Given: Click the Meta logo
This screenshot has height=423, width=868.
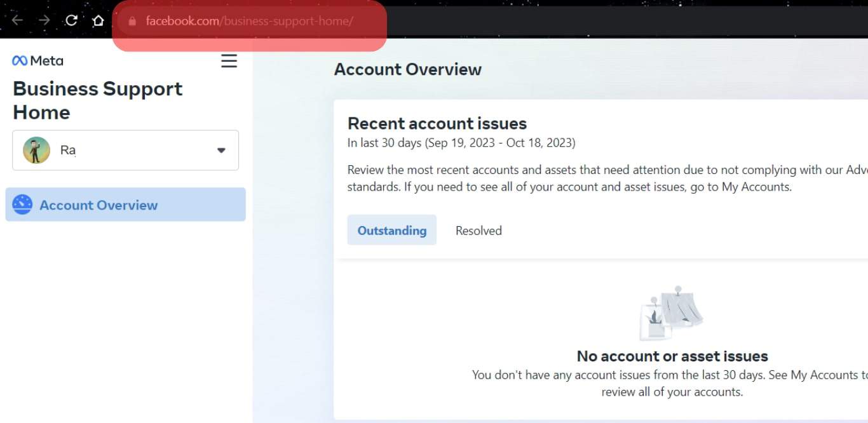Looking at the screenshot, I should [x=37, y=60].
